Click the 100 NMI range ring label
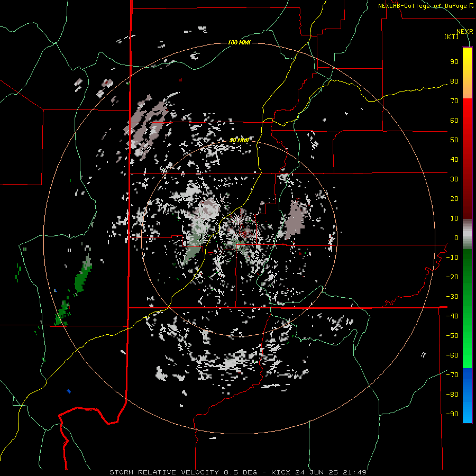476x476 pixels. [239, 42]
